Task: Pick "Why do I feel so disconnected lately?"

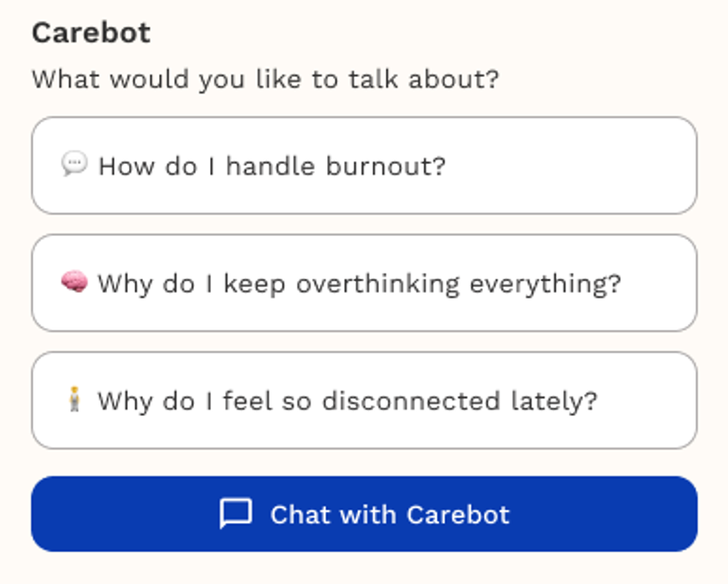Action: click(x=364, y=401)
